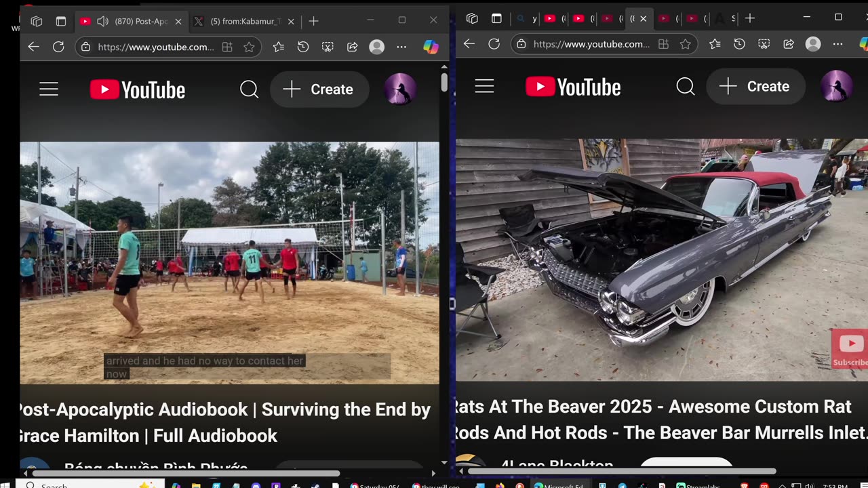Open the Copilot icon in left browser
This screenshot has height=488, width=868.
coord(431,47)
